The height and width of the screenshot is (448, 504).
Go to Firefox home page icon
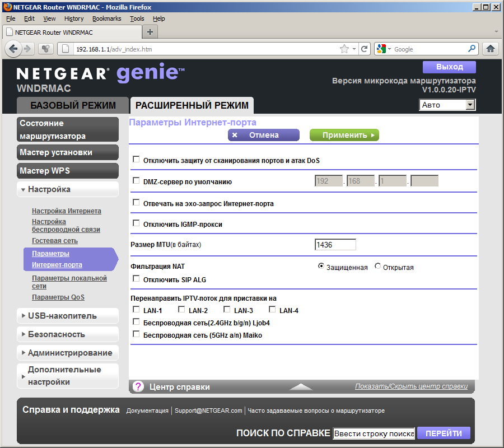(x=490, y=49)
